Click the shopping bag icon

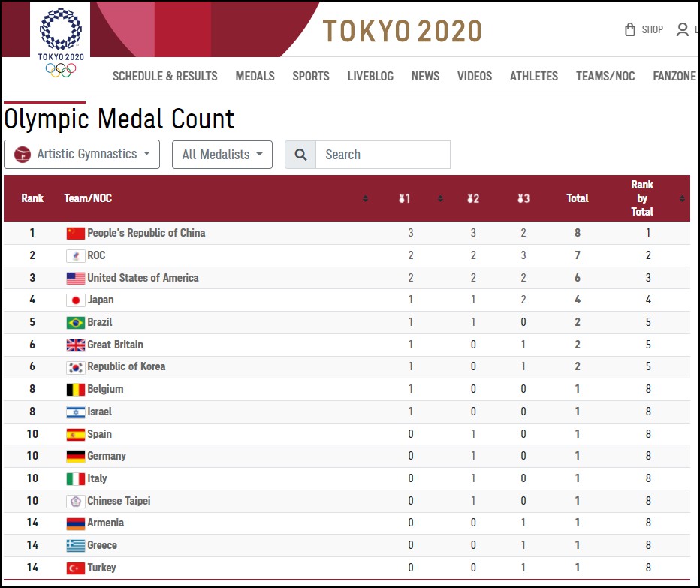tap(630, 30)
